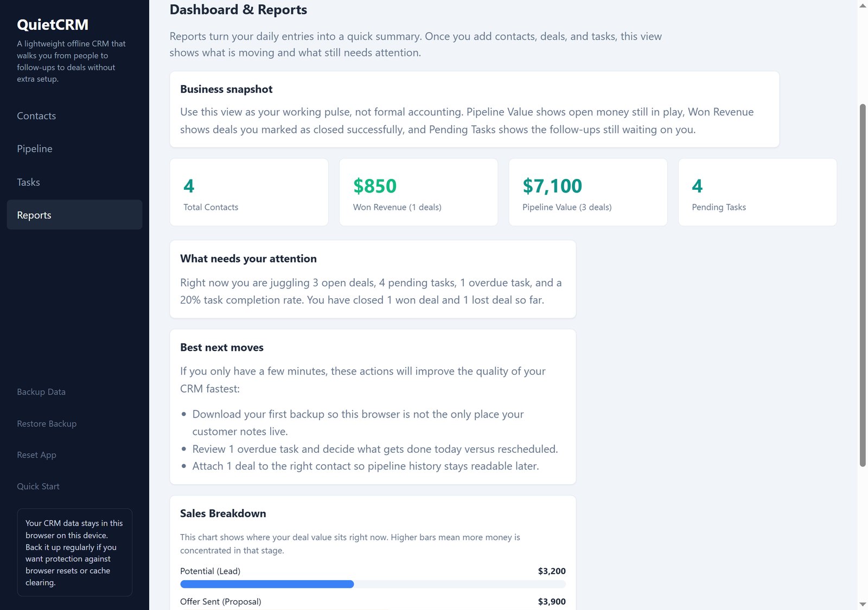Click the "Use this view as your working pulse" paragraph
This screenshot has height=610, width=868.
[467, 121]
